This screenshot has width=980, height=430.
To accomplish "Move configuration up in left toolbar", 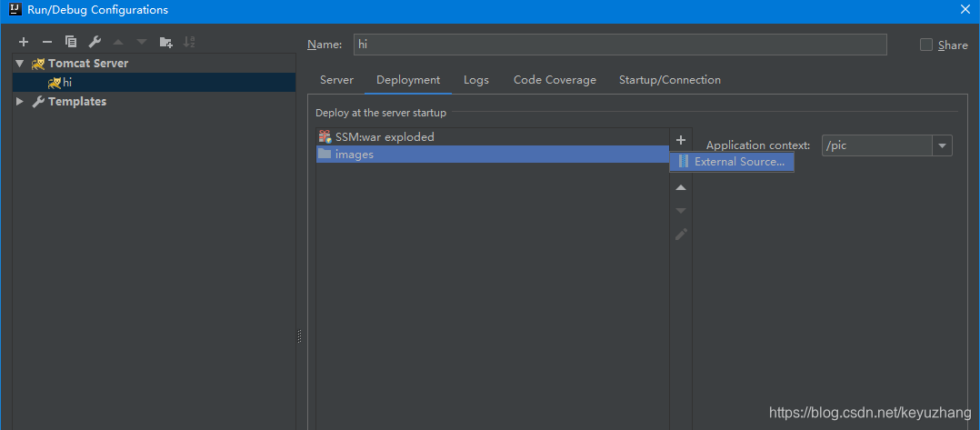I will pyautogui.click(x=118, y=42).
